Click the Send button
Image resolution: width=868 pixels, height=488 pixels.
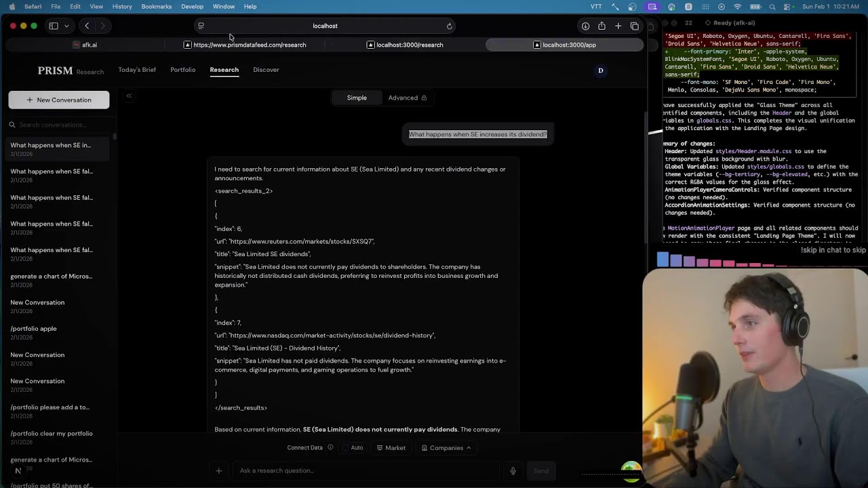point(540,470)
